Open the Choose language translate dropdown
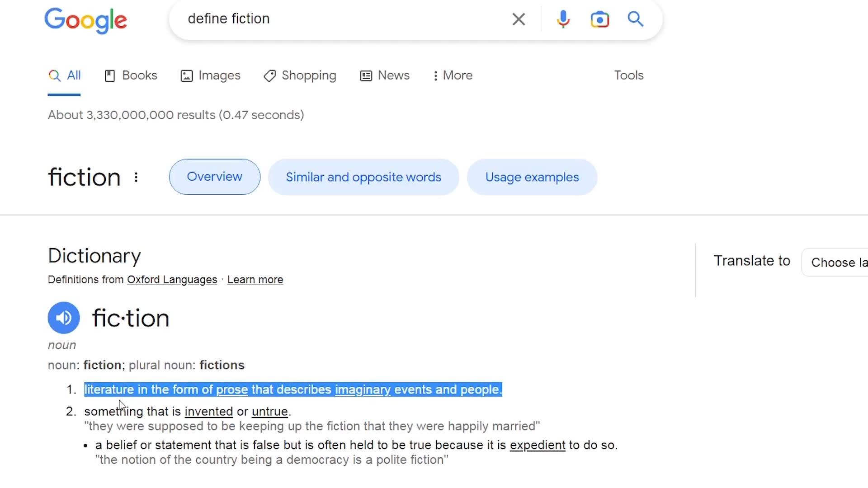Image resolution: width=868 pixels, height=488 pixels. [x=836, y=262]
